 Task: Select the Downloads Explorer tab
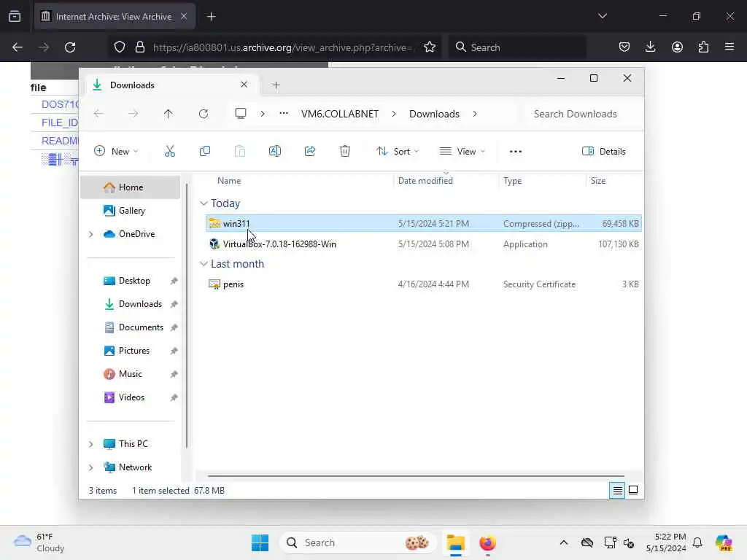click(x=172, y=85)
